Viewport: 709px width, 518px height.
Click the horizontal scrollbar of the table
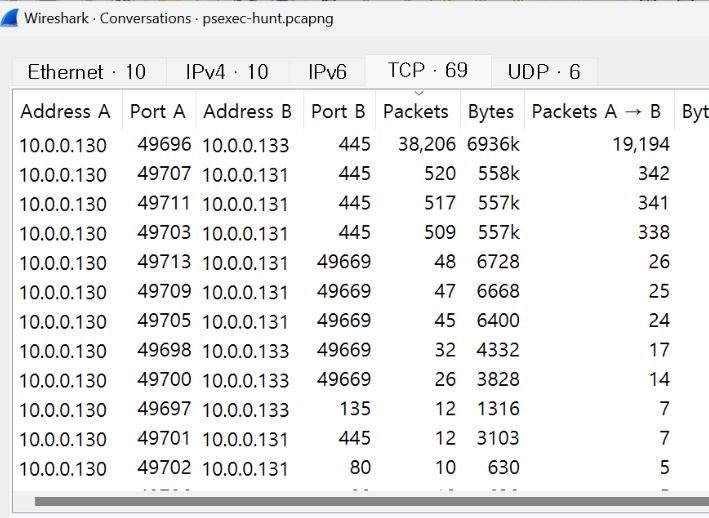point(372,501)
